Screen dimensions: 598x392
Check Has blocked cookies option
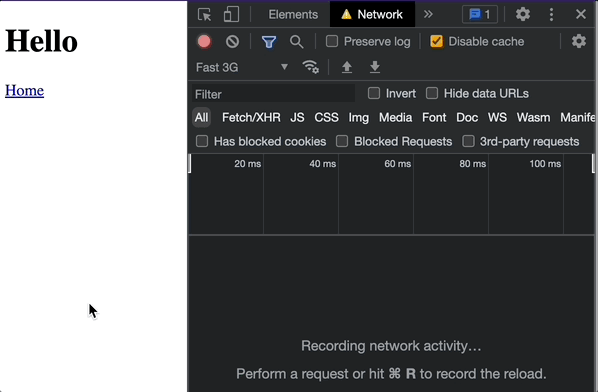point(202,141)
